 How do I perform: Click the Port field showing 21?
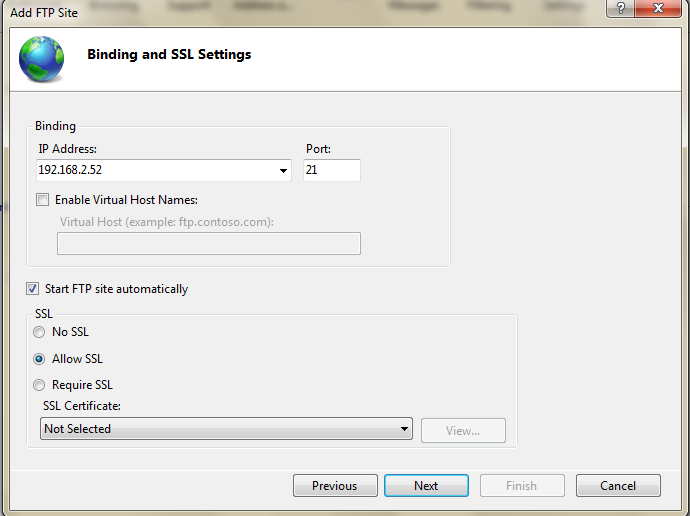[x=331, y=170]
